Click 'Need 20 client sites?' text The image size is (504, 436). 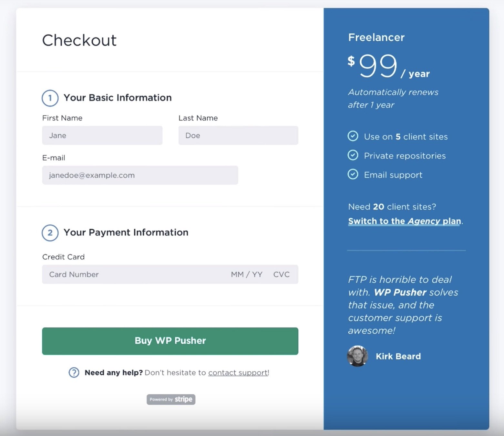(x=392, y=207)
